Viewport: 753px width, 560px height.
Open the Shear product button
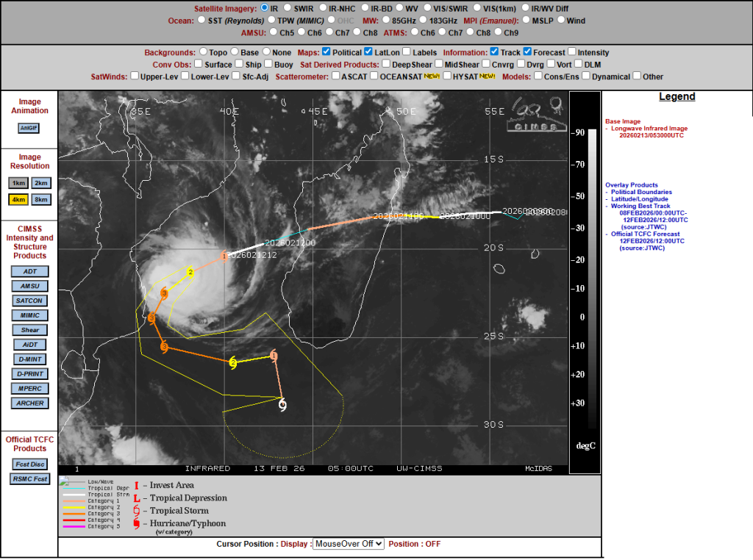pyautogui.click(x=29, y=330)
